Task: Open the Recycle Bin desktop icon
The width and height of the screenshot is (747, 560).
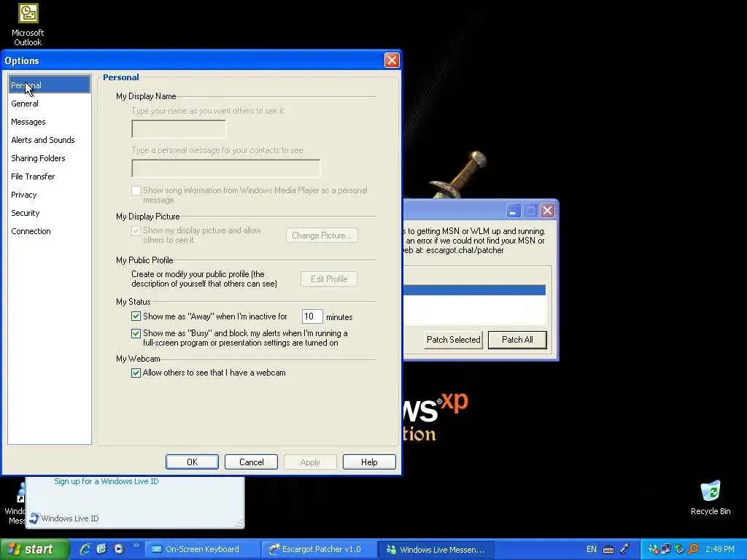Action: tap(711, 498)
